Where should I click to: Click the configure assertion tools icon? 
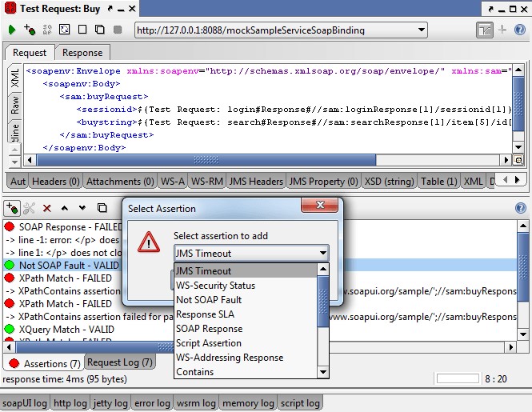pyautogui.click(x=30, y=208)
